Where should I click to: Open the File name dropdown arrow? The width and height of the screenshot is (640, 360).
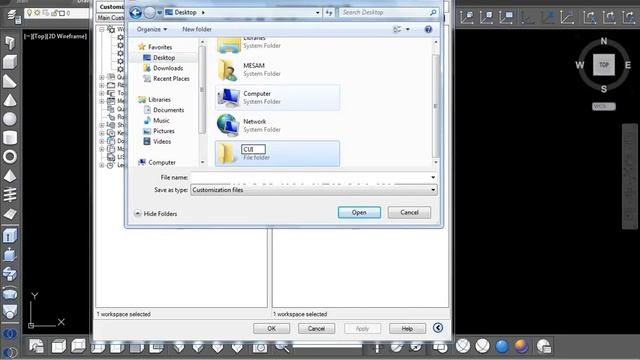click(433, 178)
